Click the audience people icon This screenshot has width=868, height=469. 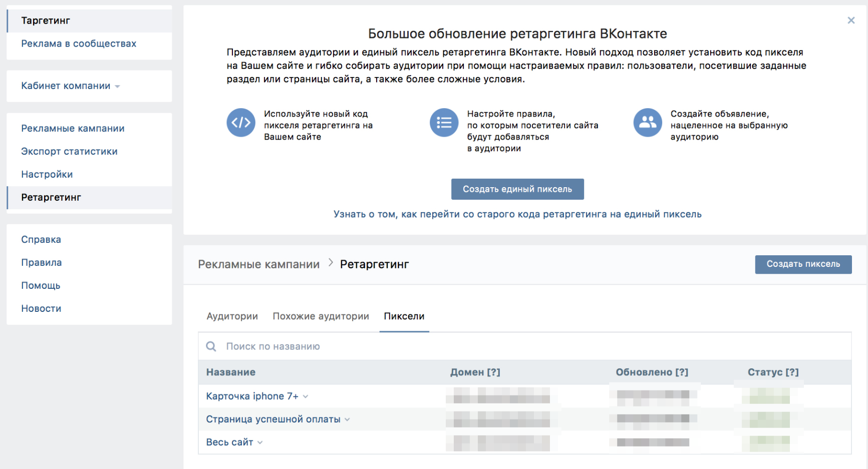click(647, 123)
